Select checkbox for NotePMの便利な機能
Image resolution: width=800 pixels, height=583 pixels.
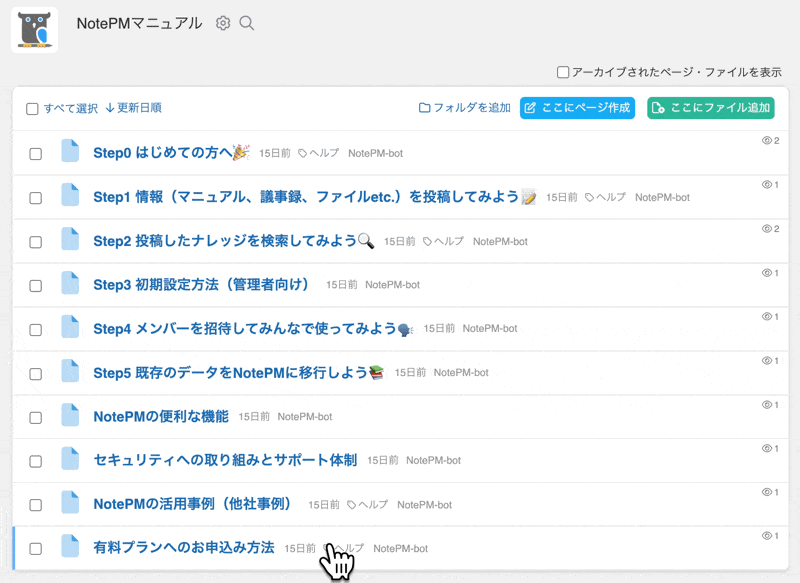pyautogui.click(x=36, y=418)
